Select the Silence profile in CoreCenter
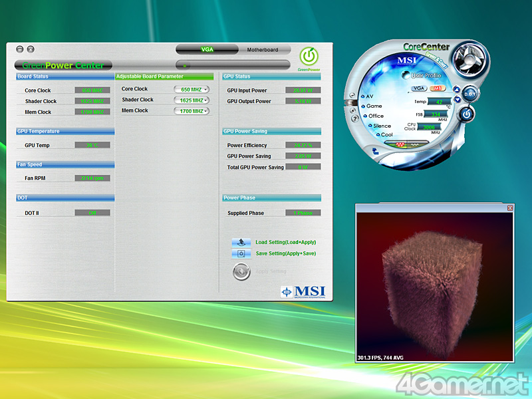The width and height of the screenshot is (532, 399). coord(380,126)
